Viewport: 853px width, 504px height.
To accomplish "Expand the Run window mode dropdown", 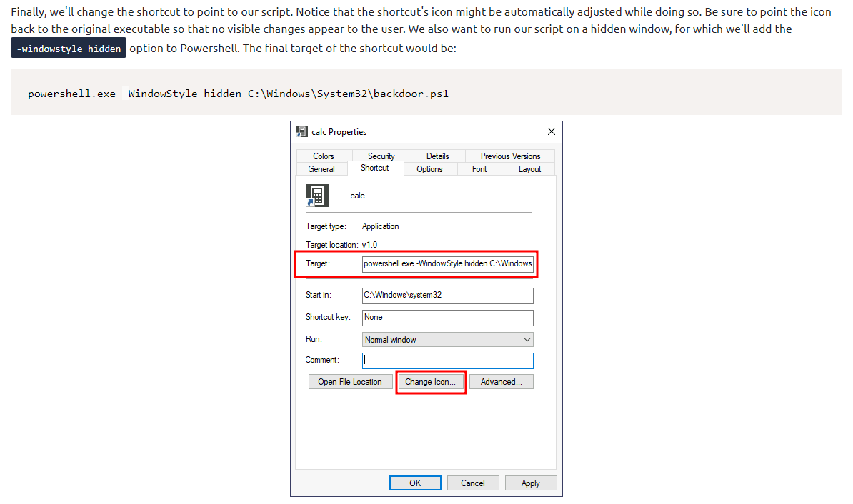I will click(447, 340).
